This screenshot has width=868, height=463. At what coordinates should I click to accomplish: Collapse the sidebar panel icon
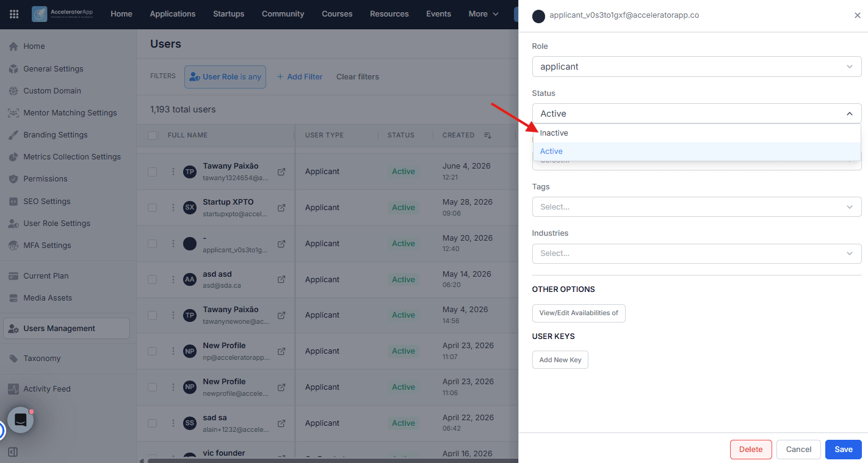click(x=13, y=452)
